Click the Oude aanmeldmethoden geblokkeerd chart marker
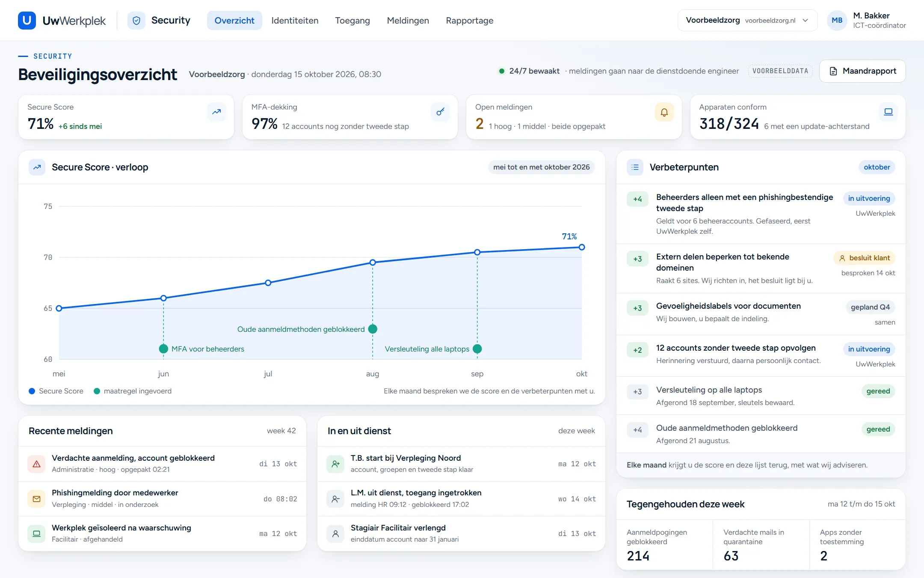The height and width of the screenshot is (578, 924). click(373, 329)
